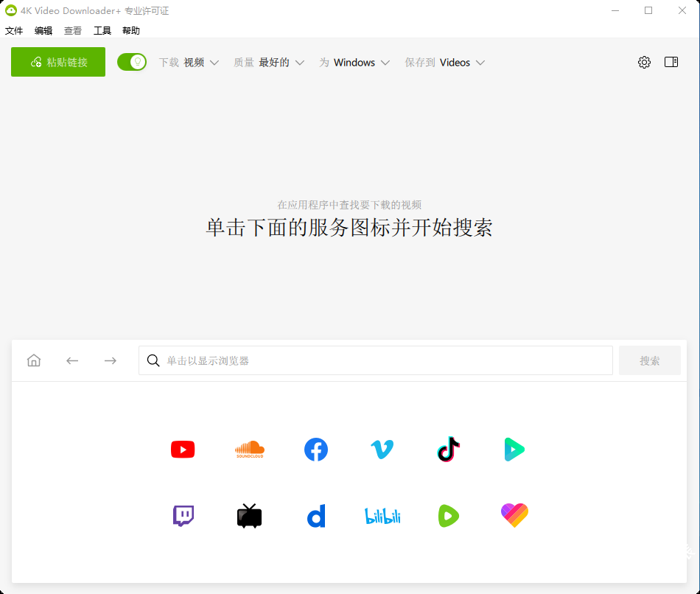The image size is (700, 594).
Task: Open the Dailymotion 'd' service icon
Action: [316, 516]
